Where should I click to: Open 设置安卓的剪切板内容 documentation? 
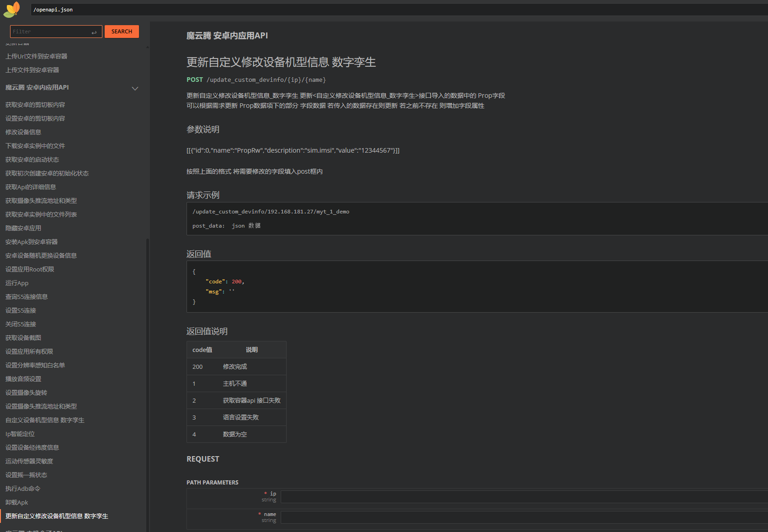click(x=35, y=118)
